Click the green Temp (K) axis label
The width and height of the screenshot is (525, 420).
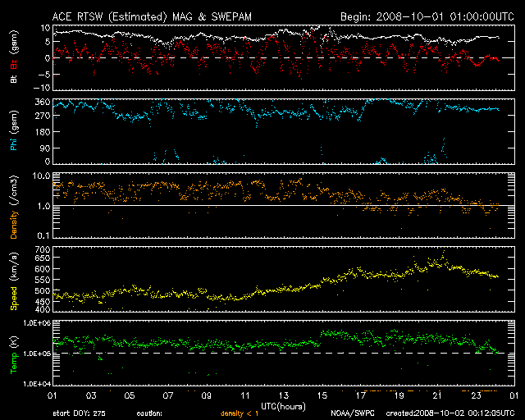point(13,354)
